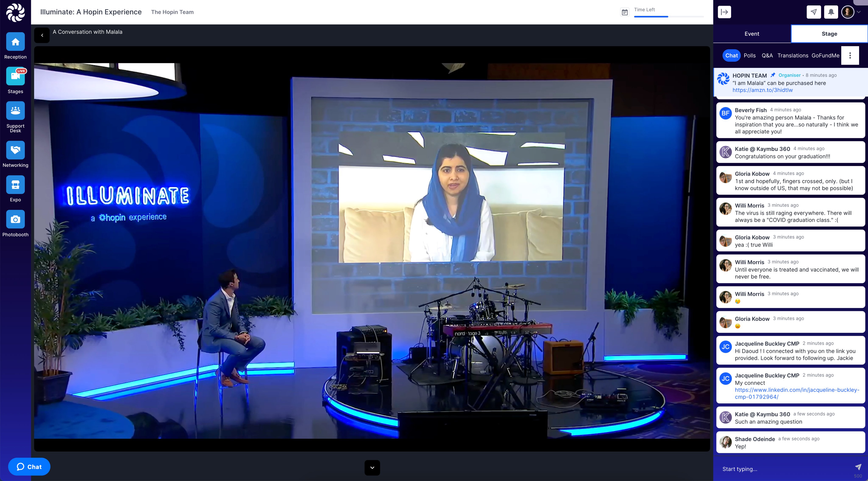This screenshot has height=481, width=868.
Task: Click the floating Chat button
Action: 29,467
